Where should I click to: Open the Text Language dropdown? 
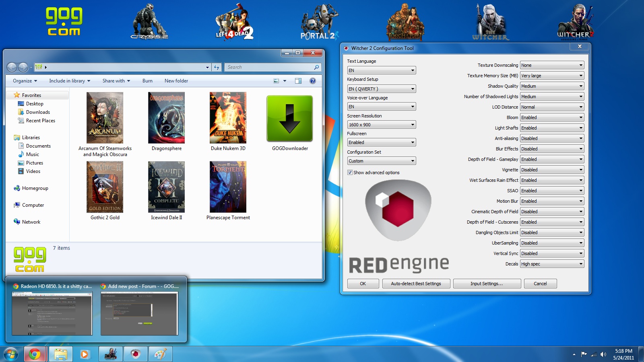[382, 70]
